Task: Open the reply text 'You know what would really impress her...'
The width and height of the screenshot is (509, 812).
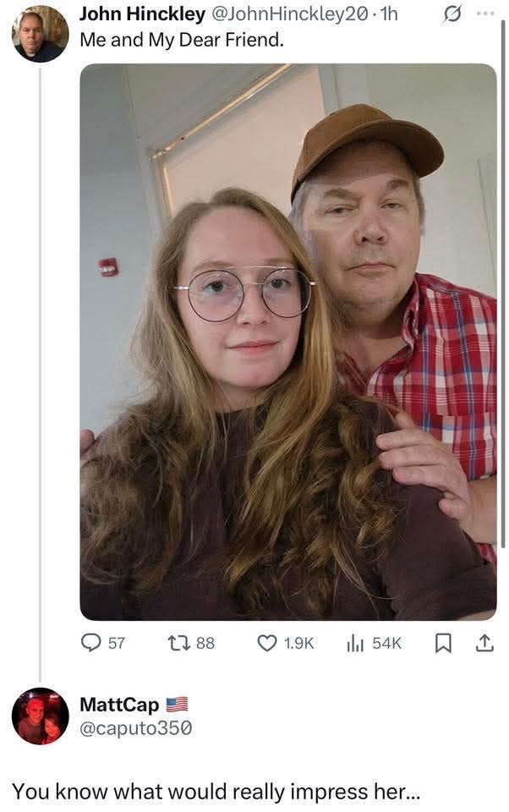Action: [216, 791]
